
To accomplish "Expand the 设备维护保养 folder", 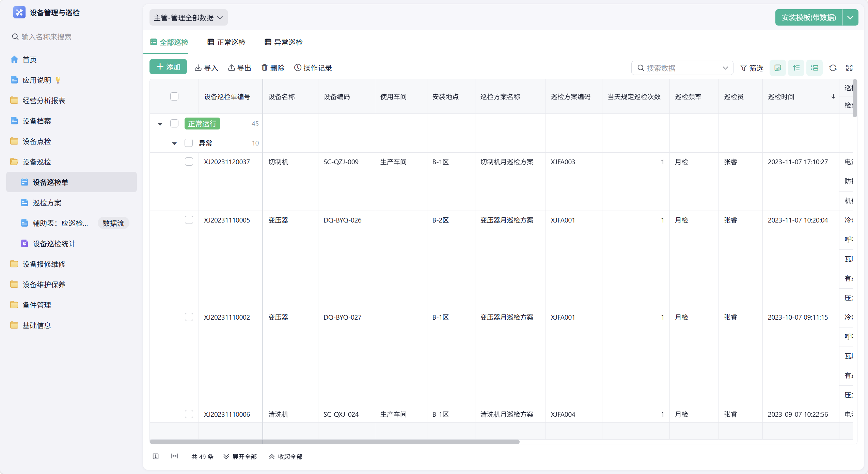I will point(44,285).
